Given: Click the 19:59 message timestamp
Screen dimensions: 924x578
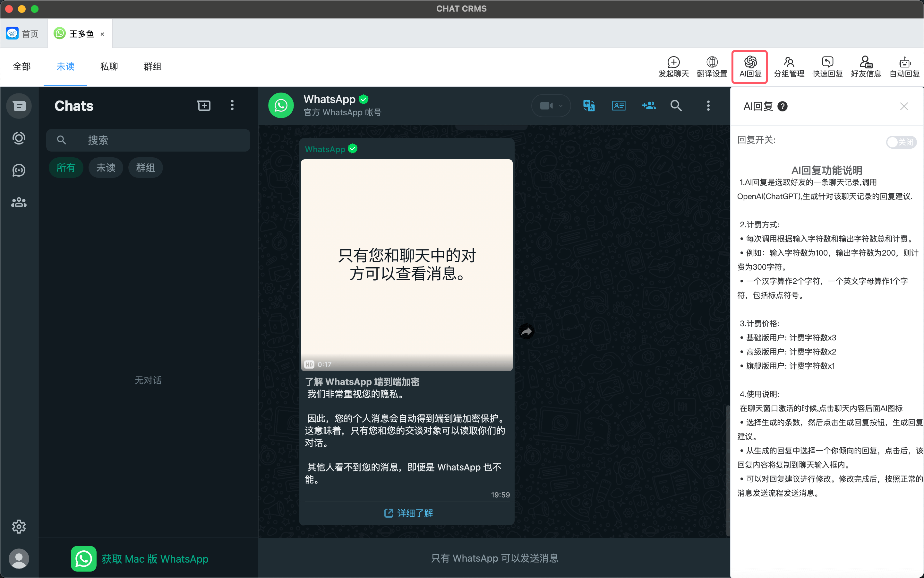Looking at the screenshot, I should tap(500, 495).
